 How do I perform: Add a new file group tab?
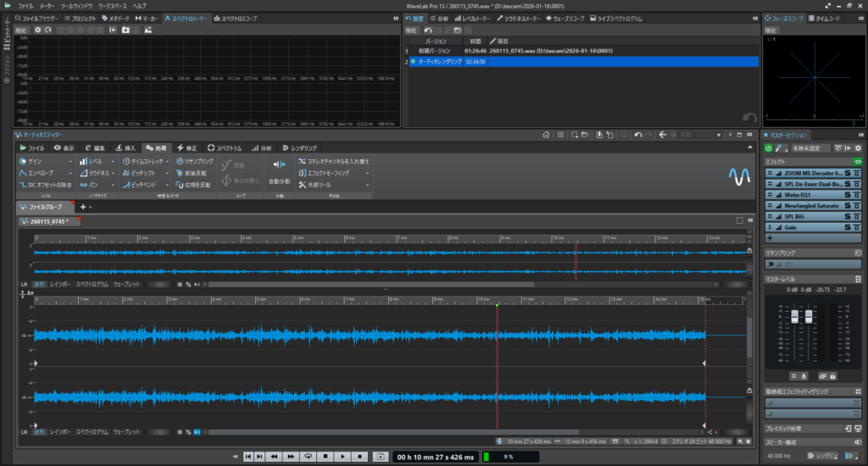point(82,206)
